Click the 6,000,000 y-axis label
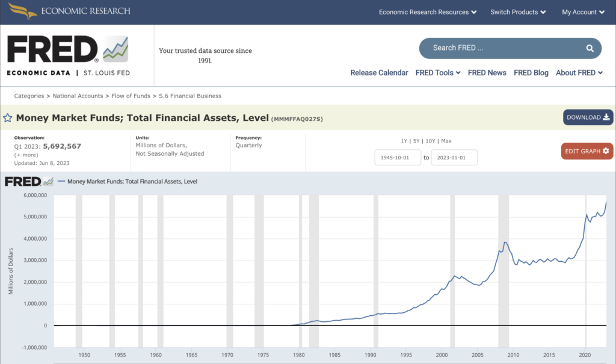Screen dimensions: 616x364 (x=35, y=195)
